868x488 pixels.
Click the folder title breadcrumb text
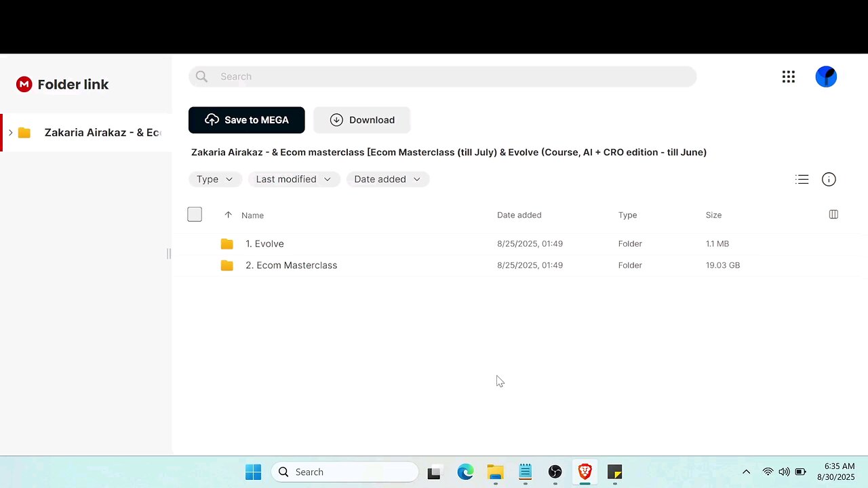[x=449, y=152]
